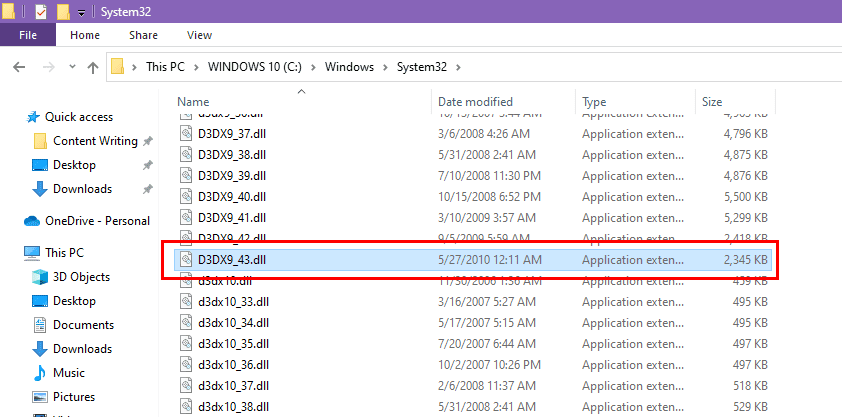Screen dimensions: 842x417
Task: Click the Forward navigation arrow
Action: tap(48, 67)
